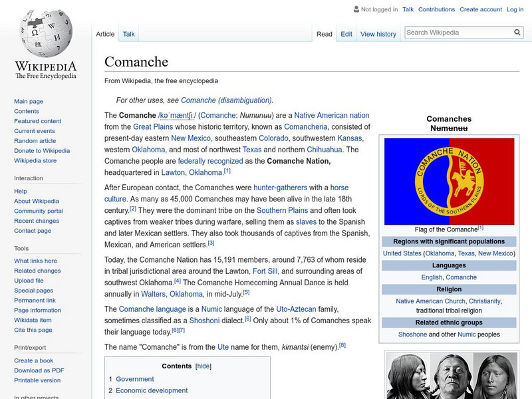Open Page information link
Screen dimensions: 532x399
38,310
